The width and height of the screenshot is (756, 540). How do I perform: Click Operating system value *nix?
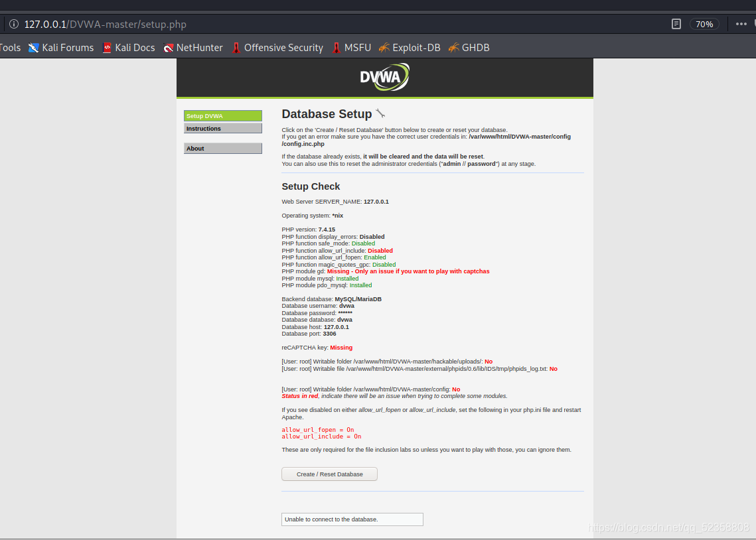click(337, 216)
